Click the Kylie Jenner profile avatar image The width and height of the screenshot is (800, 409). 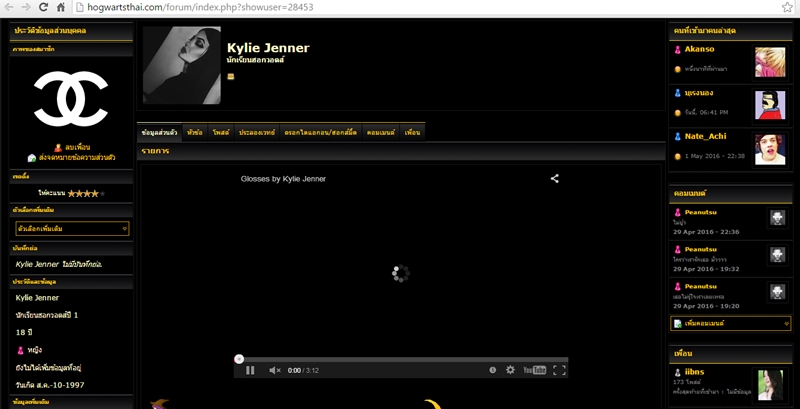182,65
